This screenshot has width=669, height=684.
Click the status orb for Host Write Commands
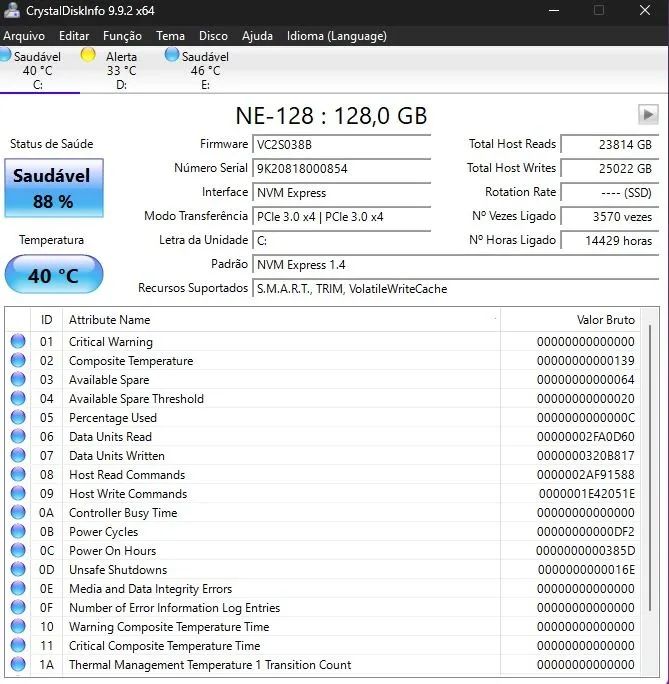point(18,493)
